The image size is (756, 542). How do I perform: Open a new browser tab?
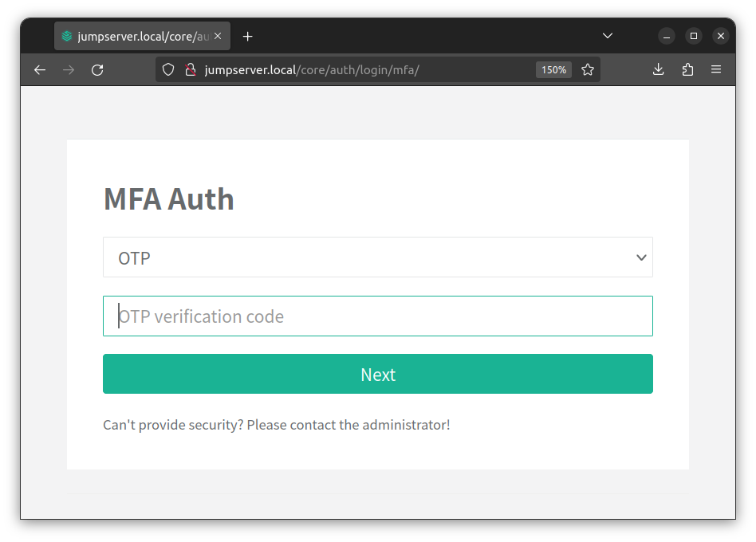pos(247,37)
